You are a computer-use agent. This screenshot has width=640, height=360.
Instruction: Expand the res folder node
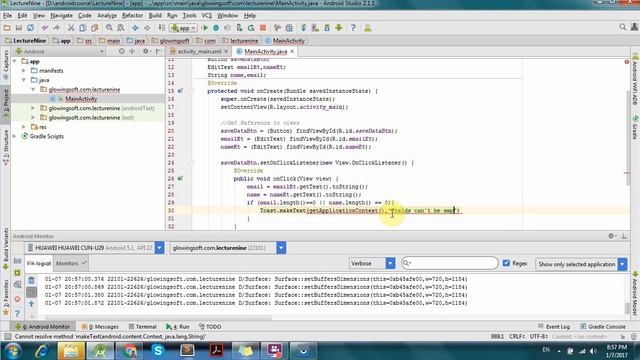click(x=24, y=127)
